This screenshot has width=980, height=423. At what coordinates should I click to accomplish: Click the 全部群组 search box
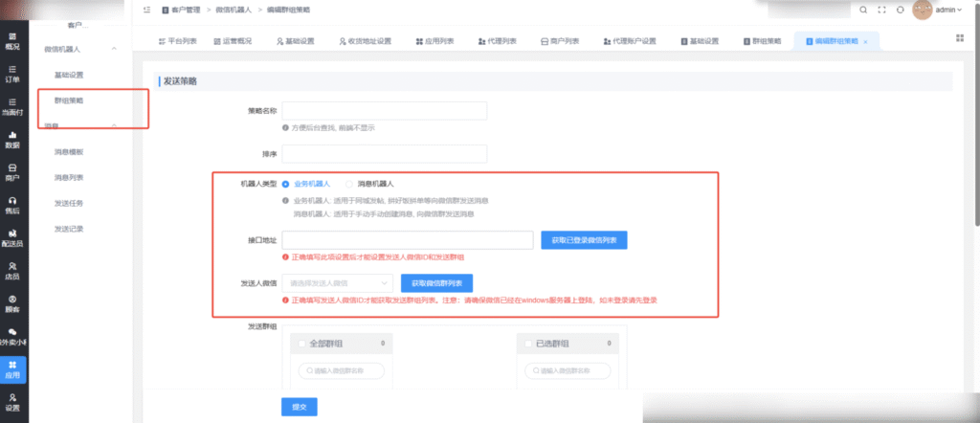click(342, 370)
